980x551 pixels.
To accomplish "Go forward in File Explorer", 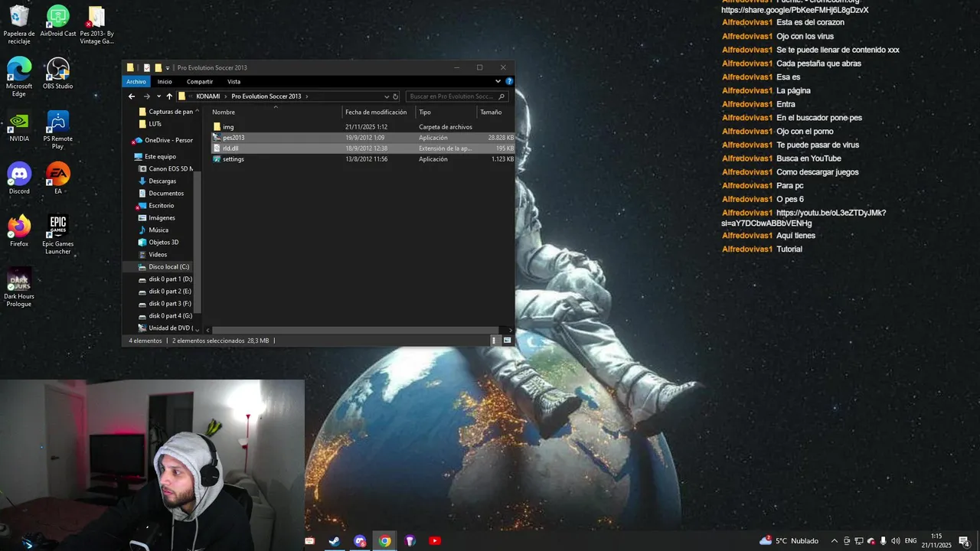I will [146, 96].
